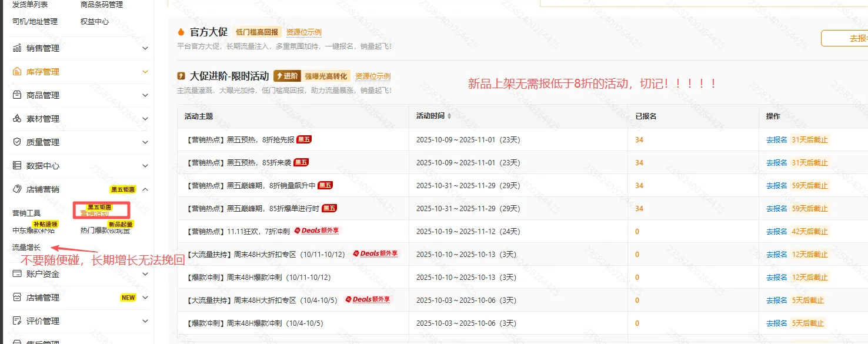This screenshot has width=868, height=344.
Task: Click 去报名 for 黑五预热 8折抢先报
Action: [x=776, y=140]
